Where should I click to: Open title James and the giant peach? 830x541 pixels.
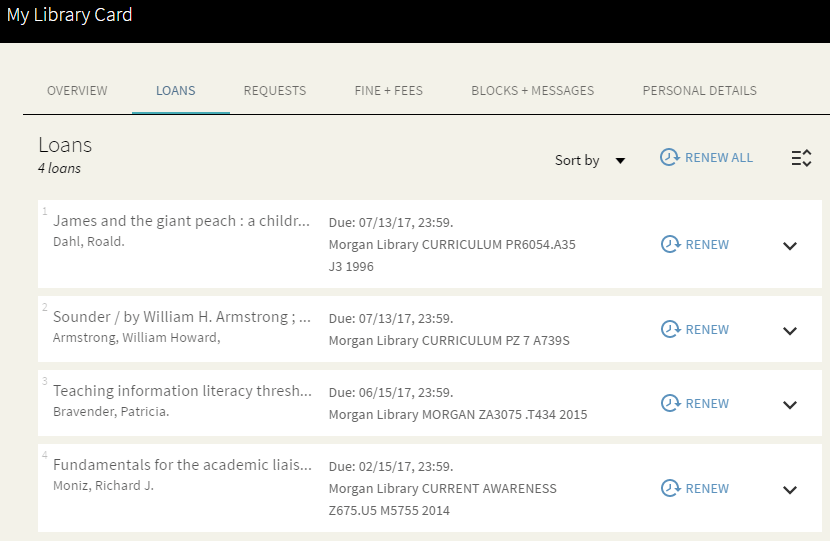pyautogui.click(x=182, y=221)
